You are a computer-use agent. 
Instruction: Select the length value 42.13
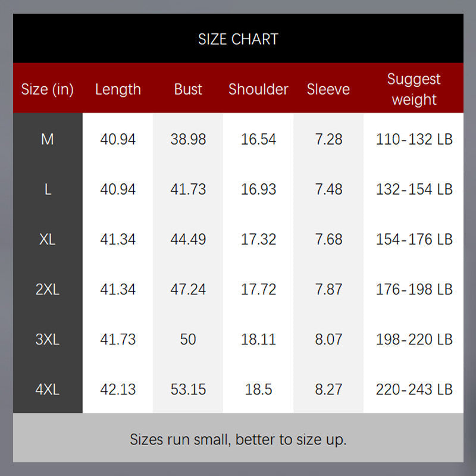click(118, 389)
